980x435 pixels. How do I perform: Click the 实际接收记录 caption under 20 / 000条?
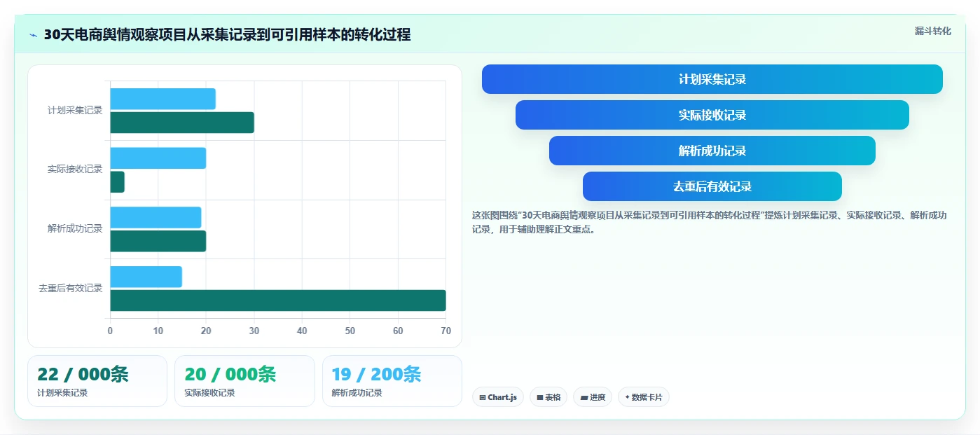point(209,393)
